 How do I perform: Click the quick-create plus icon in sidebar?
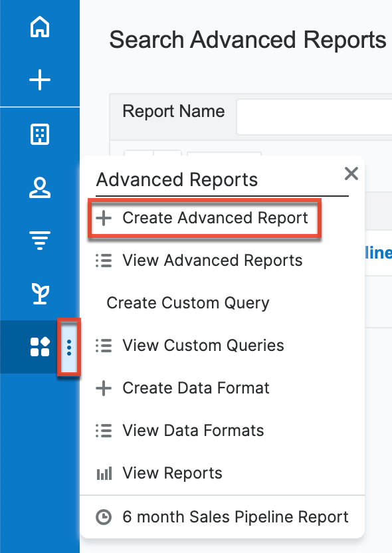[x=40, y=79]
